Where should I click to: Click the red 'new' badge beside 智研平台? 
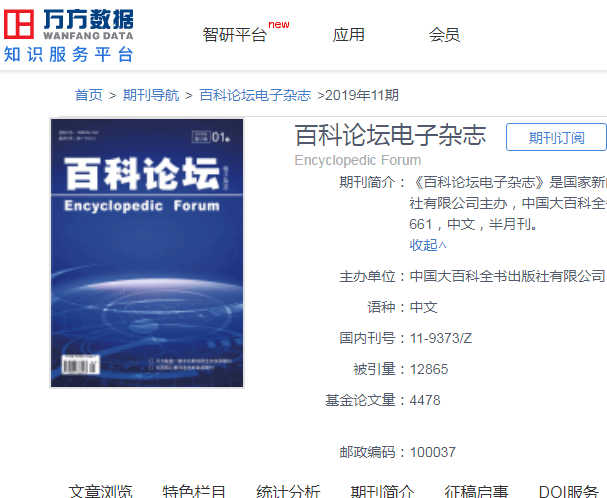(x=279, y=25)
